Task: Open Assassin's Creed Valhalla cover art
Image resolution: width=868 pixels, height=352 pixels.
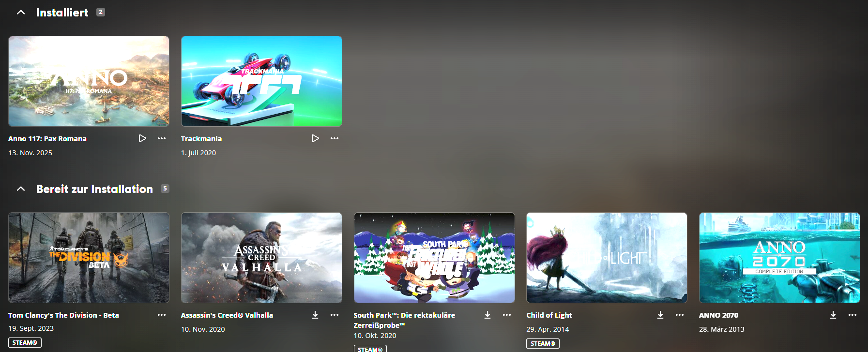Action: [x=261, y=258]
